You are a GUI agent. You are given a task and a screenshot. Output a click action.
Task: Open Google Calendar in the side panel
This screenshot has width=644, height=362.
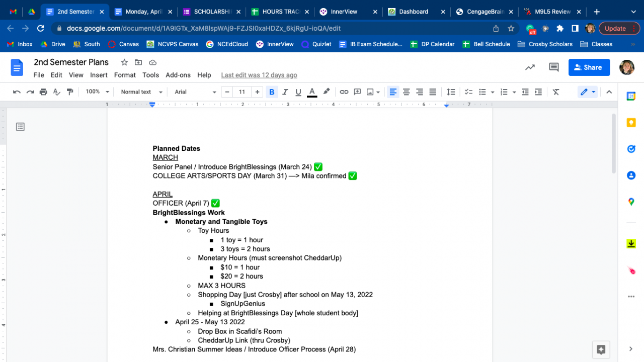[631, 97]
